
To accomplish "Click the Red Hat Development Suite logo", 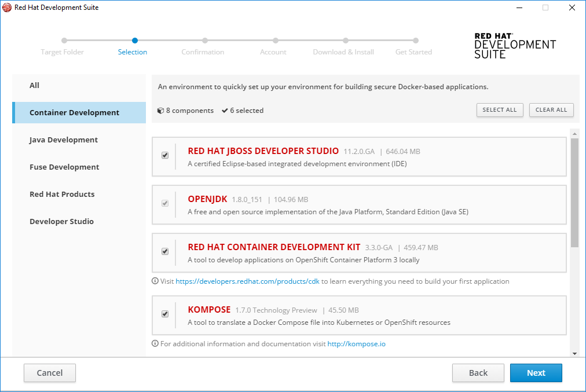I will pyautogui.click(x=514, y=44).
